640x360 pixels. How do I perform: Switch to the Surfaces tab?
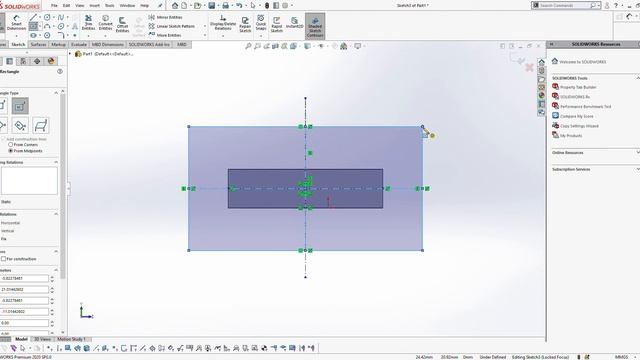[38, 44]
